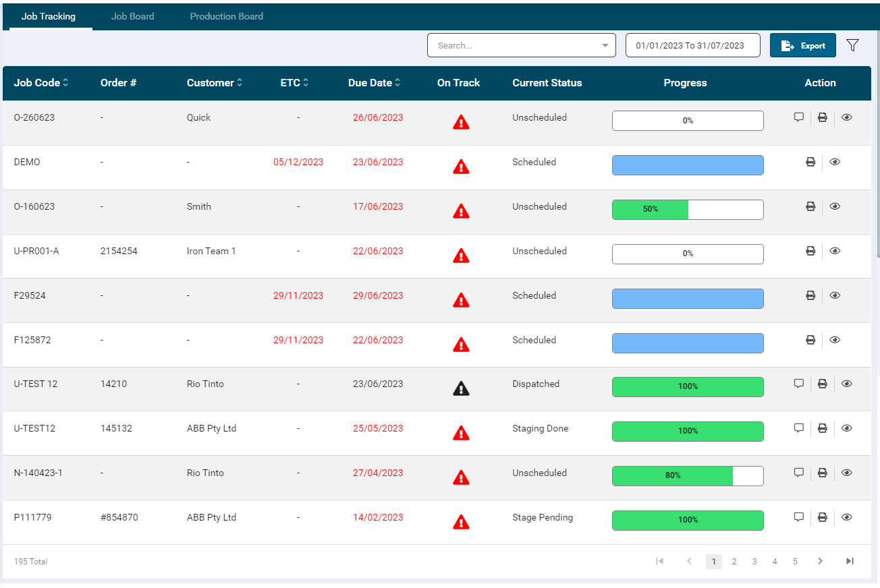Open the Production Board tab
880x588 pixels.
coord(227,16)
